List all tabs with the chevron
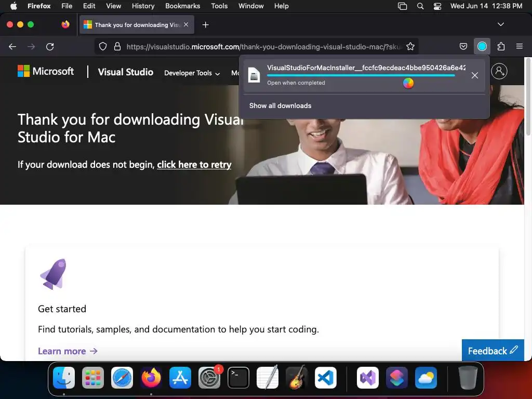 click(x=500, y=24)
